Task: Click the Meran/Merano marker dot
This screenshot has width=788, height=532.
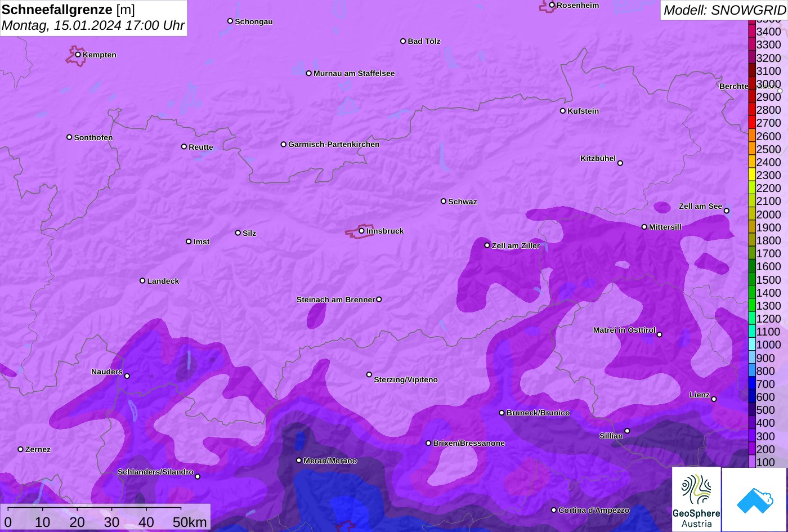Action: (299, 461)
